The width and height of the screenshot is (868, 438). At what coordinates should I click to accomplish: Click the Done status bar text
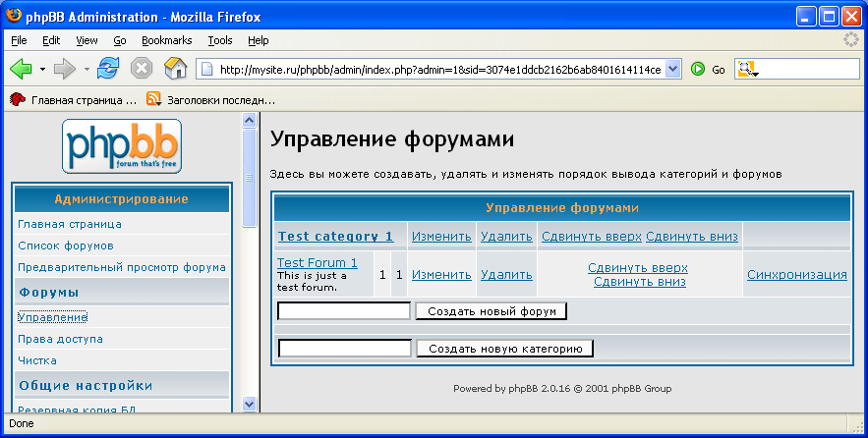tap(22, 423)
